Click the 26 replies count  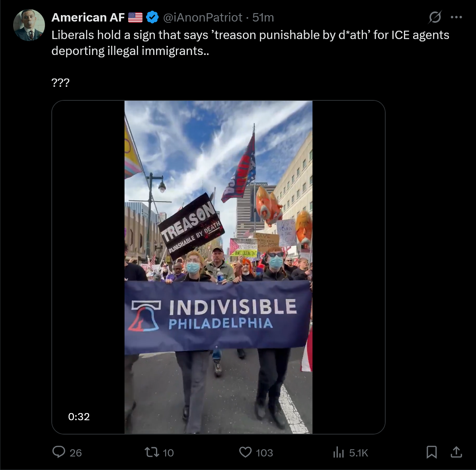click(76, 453)
